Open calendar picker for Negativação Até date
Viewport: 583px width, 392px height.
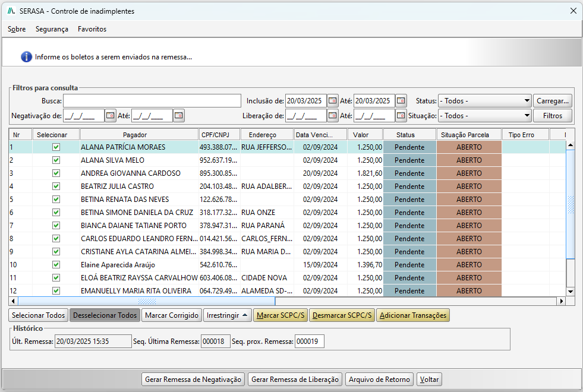point(179,116)
